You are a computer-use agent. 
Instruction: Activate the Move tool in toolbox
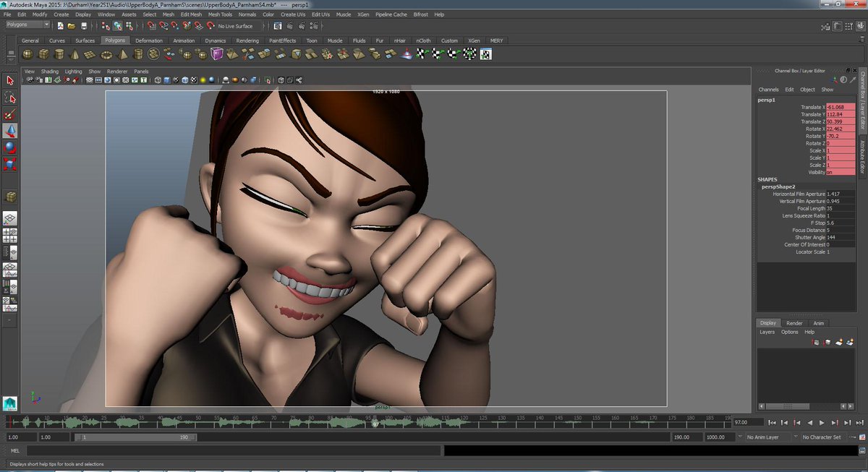(10, 131)
